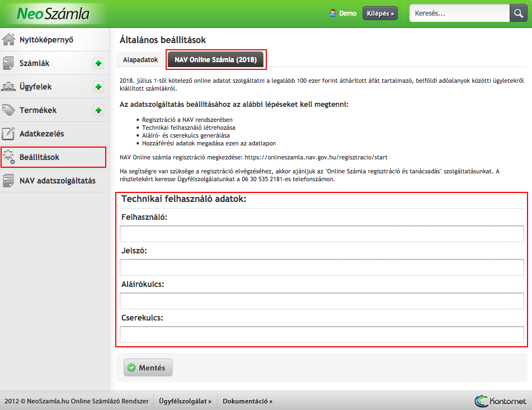Screen dimensions: 532x410
Task: Click the Demo username link
Action: 348,13
